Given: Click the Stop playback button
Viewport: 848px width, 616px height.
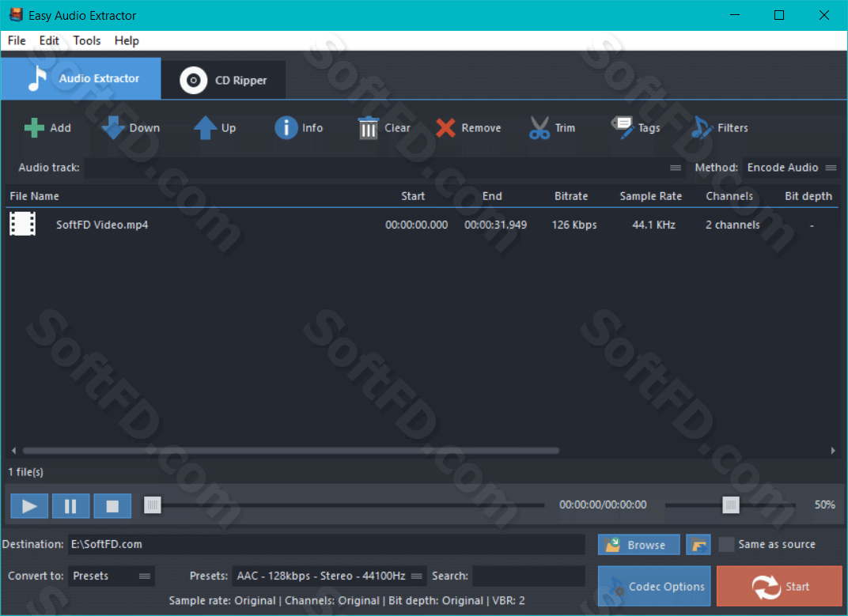Looking at the screenshot, I should [x=112, y=506].
